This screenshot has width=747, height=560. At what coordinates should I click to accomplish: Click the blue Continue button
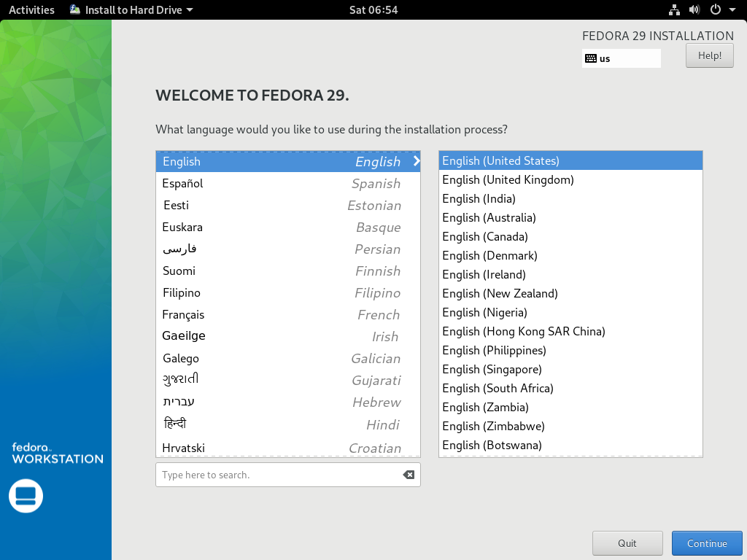707,543
